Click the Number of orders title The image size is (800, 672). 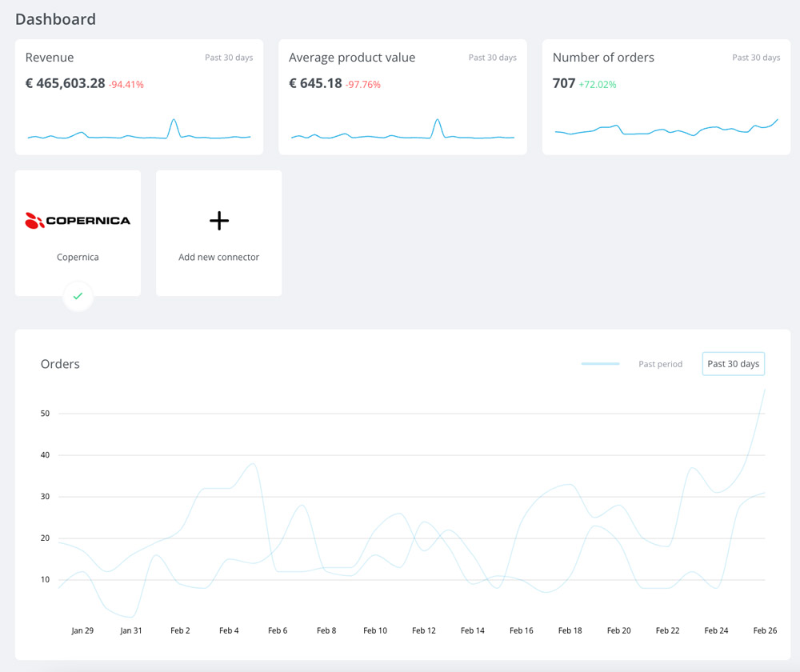point(603,58)
